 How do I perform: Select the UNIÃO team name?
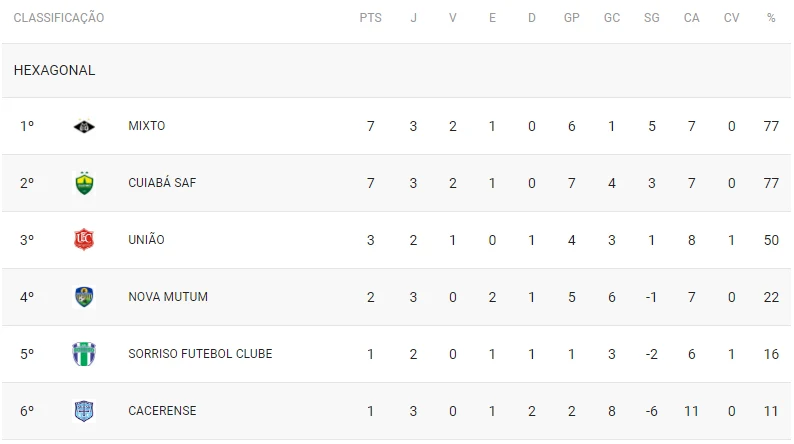click(147, 240)
